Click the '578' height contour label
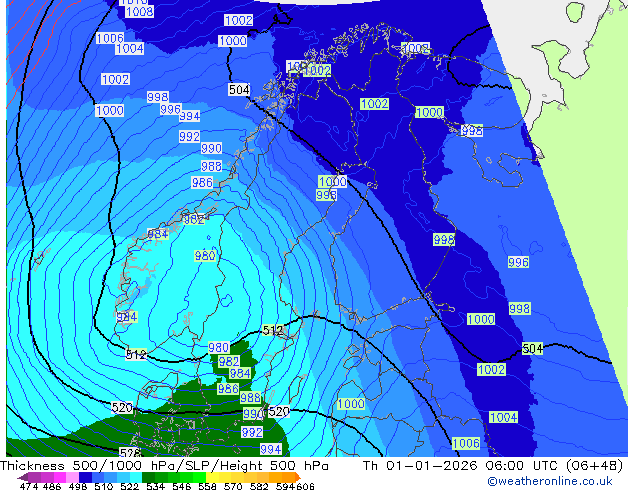 coord(130,453)
